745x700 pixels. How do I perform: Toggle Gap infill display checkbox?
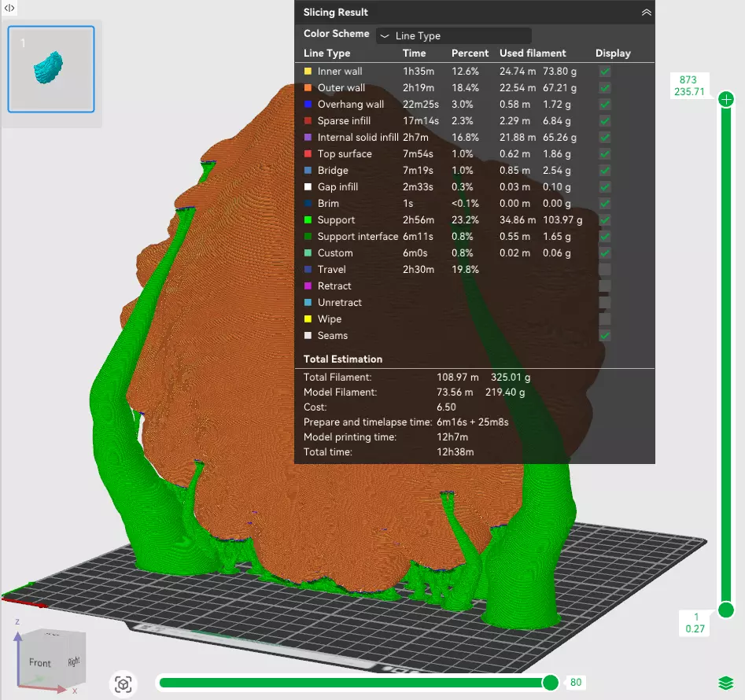[605, 187]
